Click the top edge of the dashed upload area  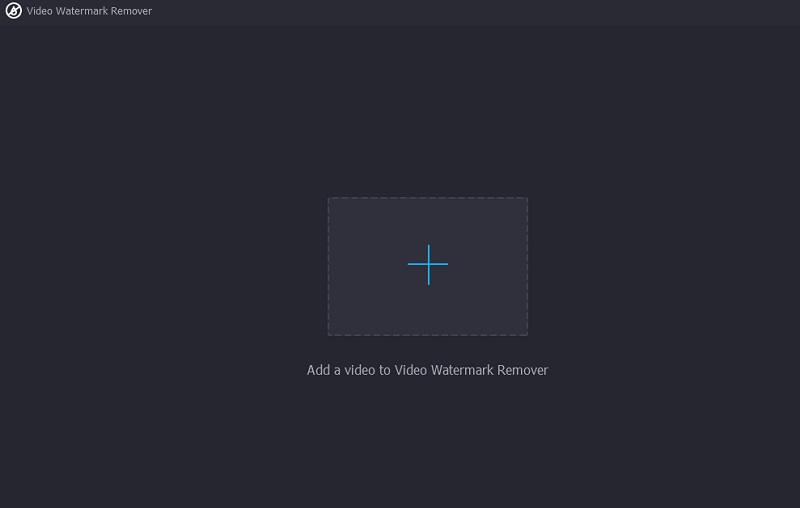(x=428, y=199)
